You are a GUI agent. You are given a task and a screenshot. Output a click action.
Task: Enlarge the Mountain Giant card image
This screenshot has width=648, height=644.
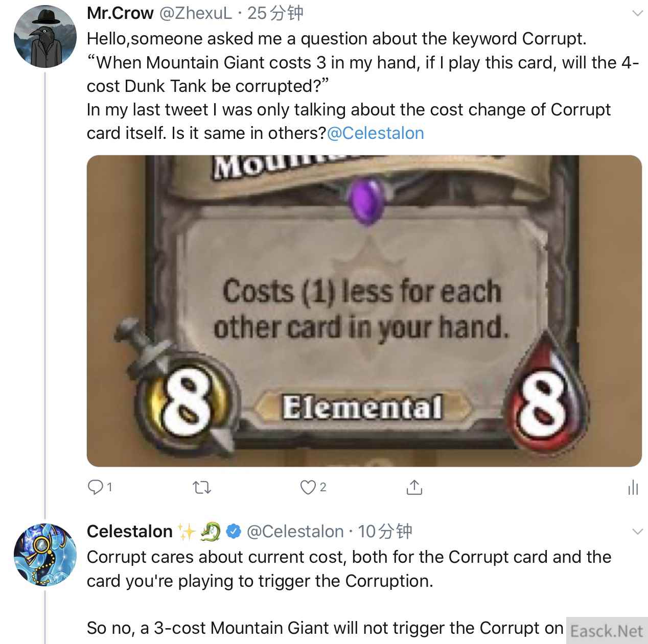pos(364,311)
